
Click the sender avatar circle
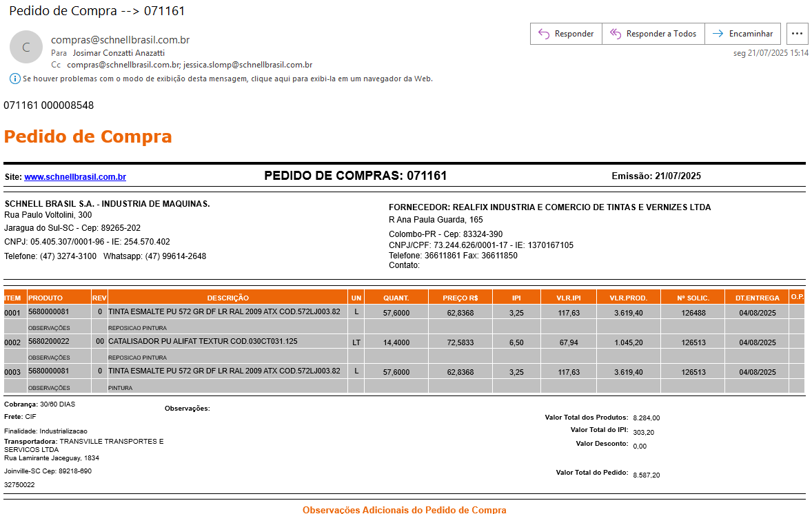26,47
